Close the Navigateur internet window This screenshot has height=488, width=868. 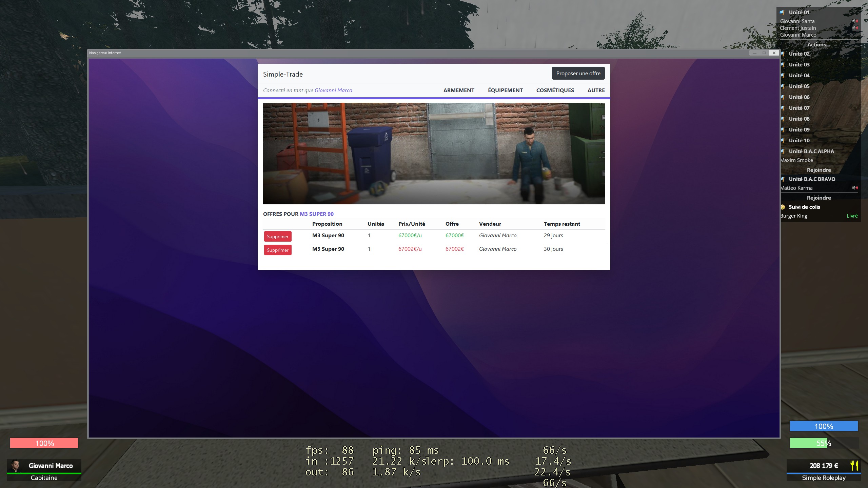774,53
